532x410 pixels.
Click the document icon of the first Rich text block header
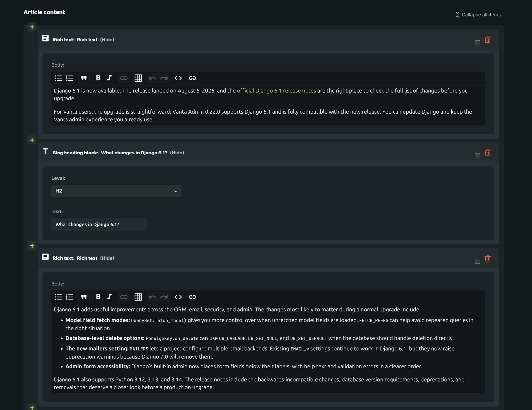pyautogui.click(x=45, y=38)
